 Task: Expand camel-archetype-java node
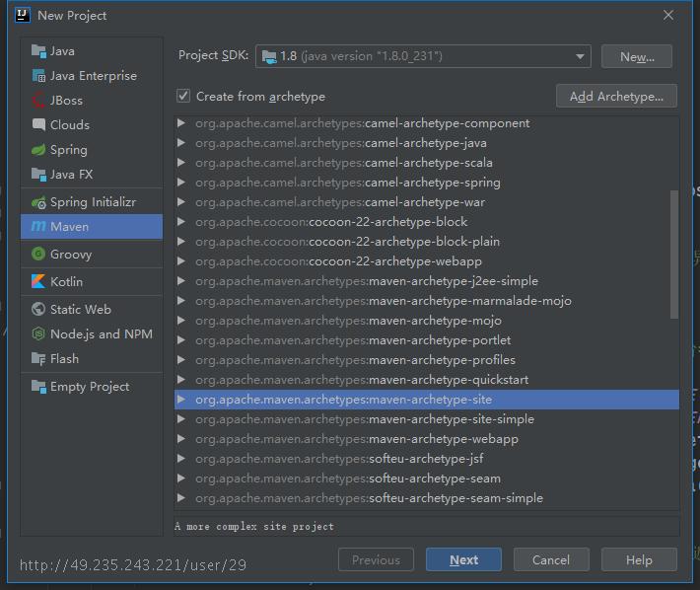tap(181, 143)
